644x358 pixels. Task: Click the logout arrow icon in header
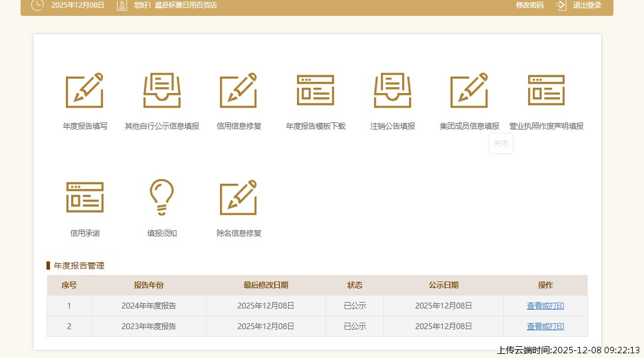tap(561, 5)
